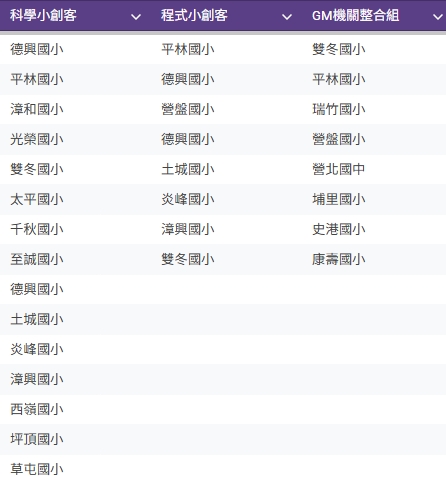This screenshot has width=446, height=482.
Task: Select 史港國小 cell
Action: point(339,229)
